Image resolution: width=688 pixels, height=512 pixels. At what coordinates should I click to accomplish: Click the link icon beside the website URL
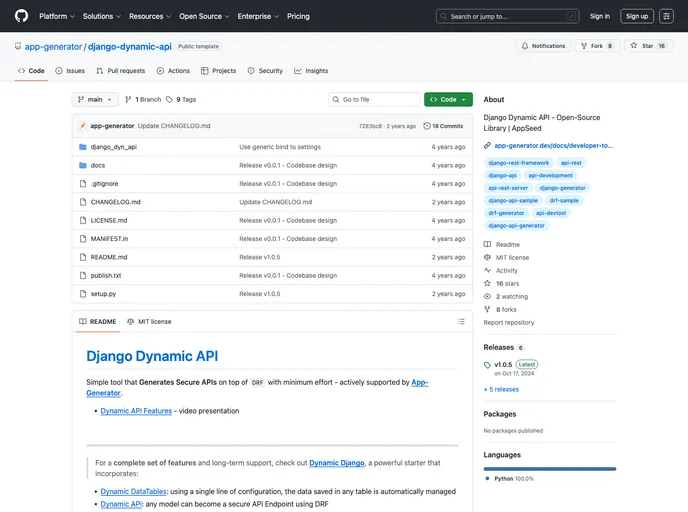pyautogui.click(x=487, y=146)
